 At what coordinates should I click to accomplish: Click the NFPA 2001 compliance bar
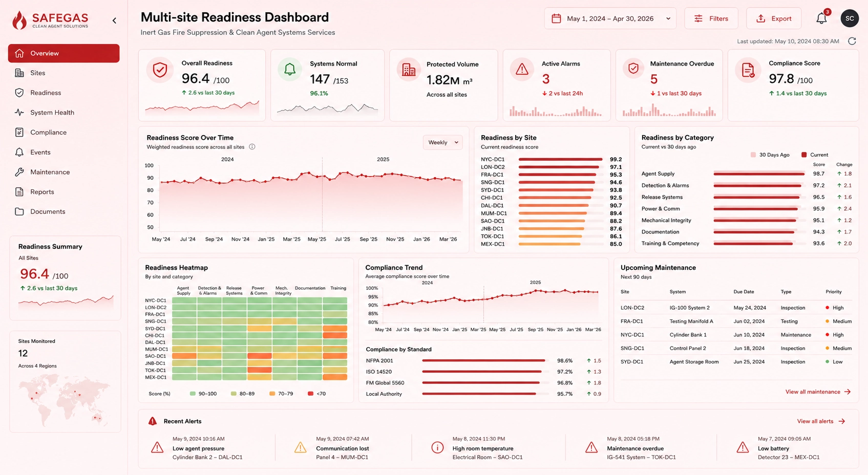tap(483, 361)
